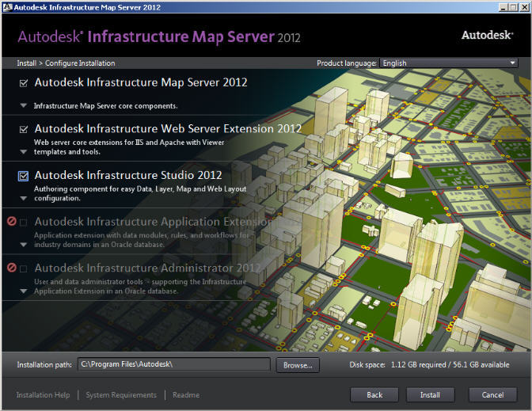
Task: Open the System Requirements link
Action: coord(121,395)
